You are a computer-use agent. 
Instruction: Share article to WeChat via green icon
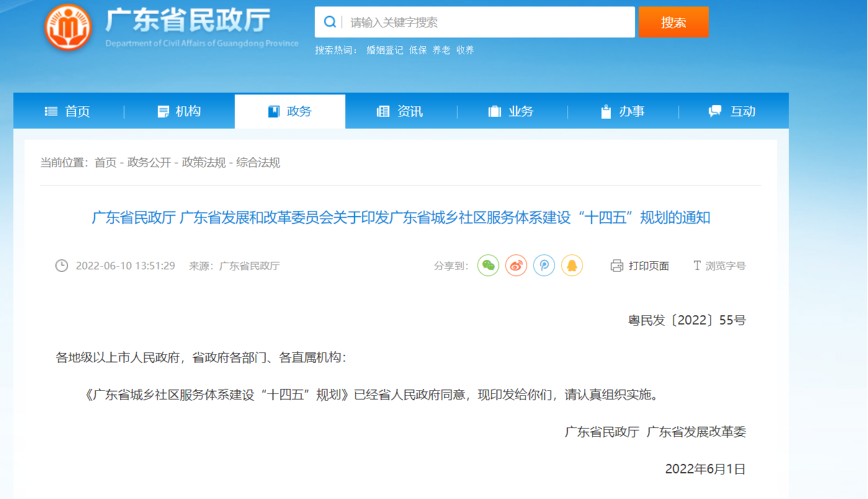(488, 265)
